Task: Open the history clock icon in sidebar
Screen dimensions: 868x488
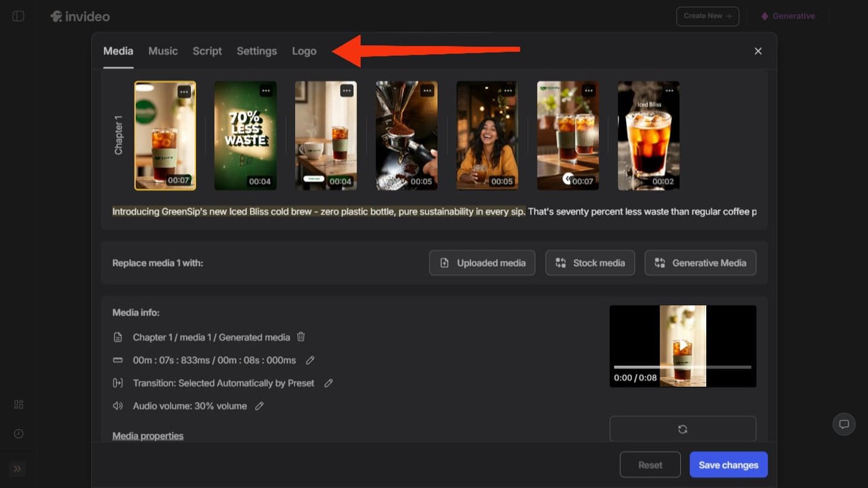Action: pyautogui.click(x=19, y=434)
